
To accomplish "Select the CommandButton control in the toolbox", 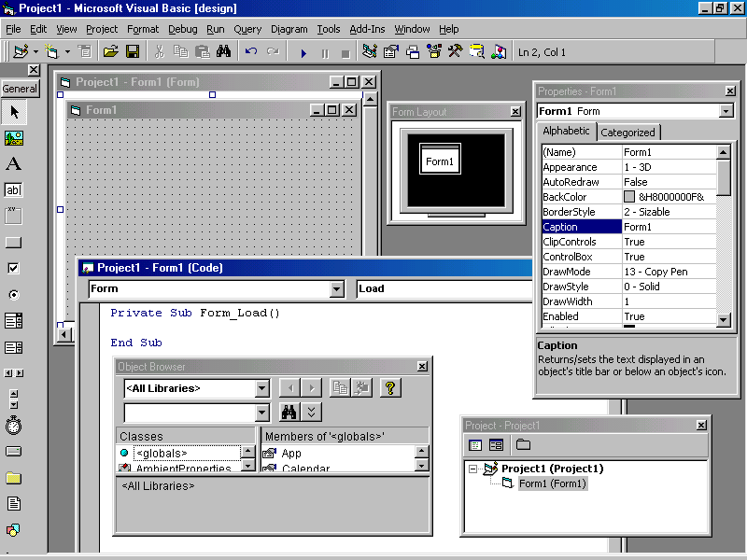I will [14, 243].
